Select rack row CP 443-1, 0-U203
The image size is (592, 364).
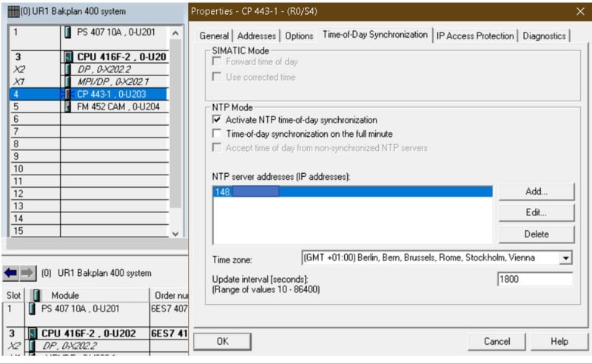click(x=89, y=94)
